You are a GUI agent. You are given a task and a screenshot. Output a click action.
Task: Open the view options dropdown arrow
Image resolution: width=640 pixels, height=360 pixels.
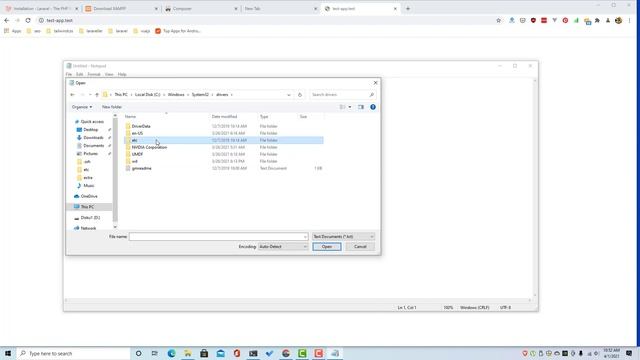click(350, 107)
